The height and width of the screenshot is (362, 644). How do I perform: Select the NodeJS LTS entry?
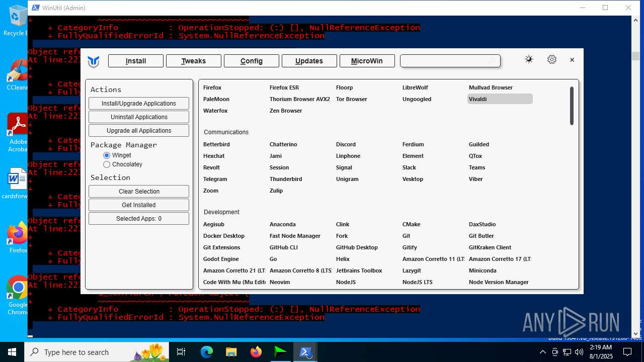pyautogui.click(x=418, y=282)
